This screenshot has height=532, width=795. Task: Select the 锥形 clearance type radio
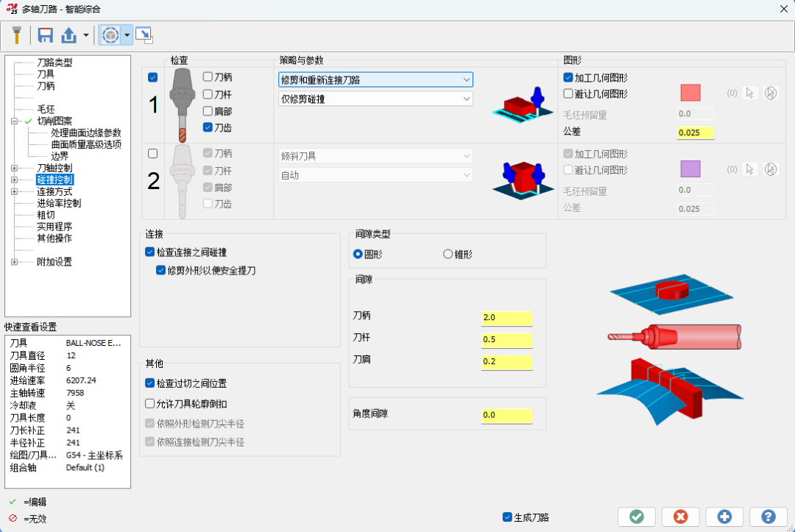tap(448, 254)
